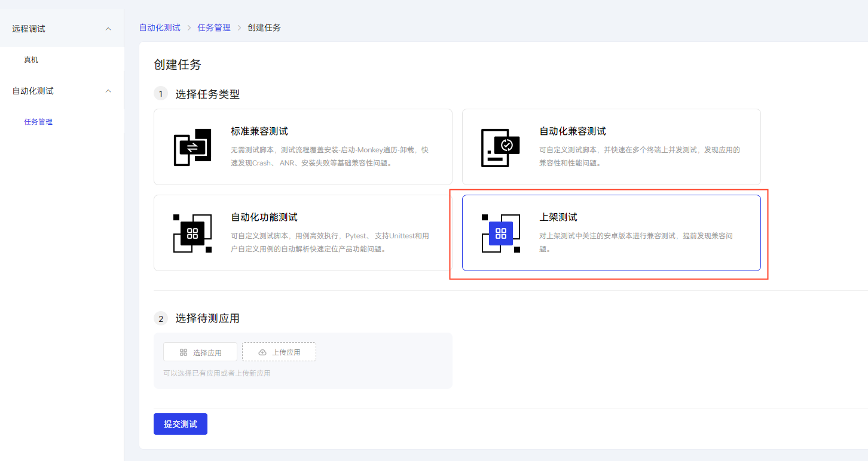The width and height of the screenshot is (868, 461).
Task: Collapse the 远程调试 sidebar section
Action: point(108,28)
